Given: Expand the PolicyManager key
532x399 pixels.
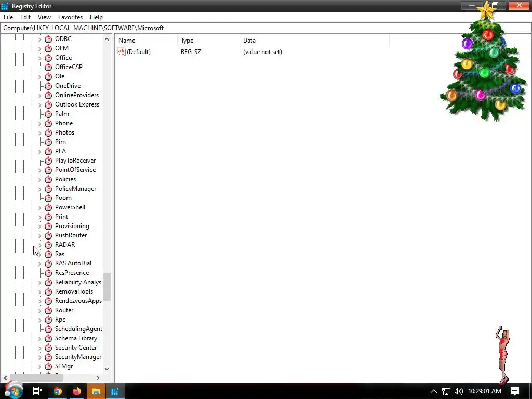Looking at the screenshot, I should click(x=39, y=189).
